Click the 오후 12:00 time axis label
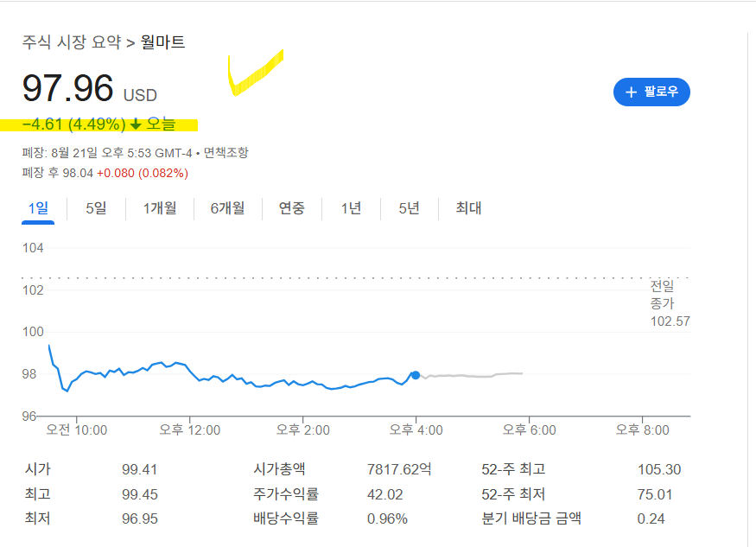Viewport: 756px width, 547px height. coord(190,429)
